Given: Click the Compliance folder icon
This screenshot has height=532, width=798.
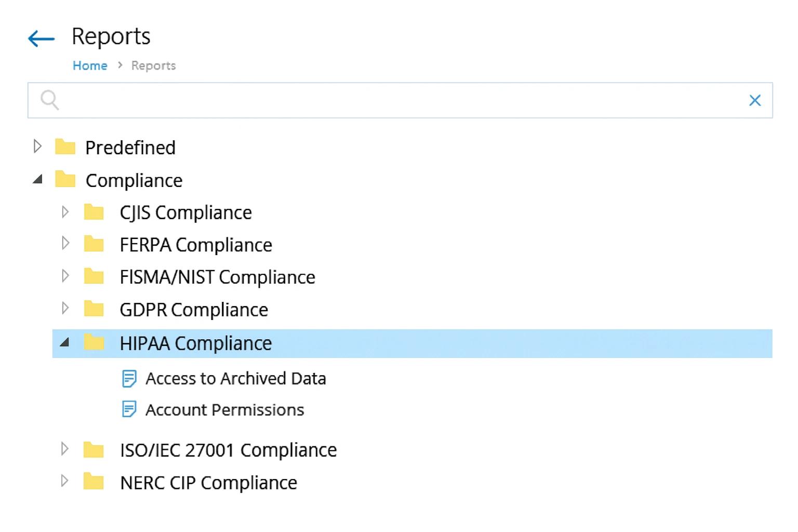Looking at the screenshot, I should coord(64,180).
